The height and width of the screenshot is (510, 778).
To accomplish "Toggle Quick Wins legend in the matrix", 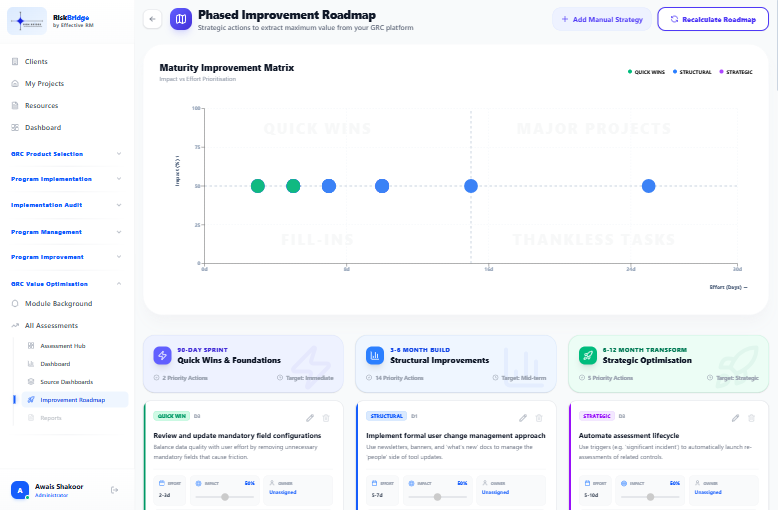I will coord(646,72).
